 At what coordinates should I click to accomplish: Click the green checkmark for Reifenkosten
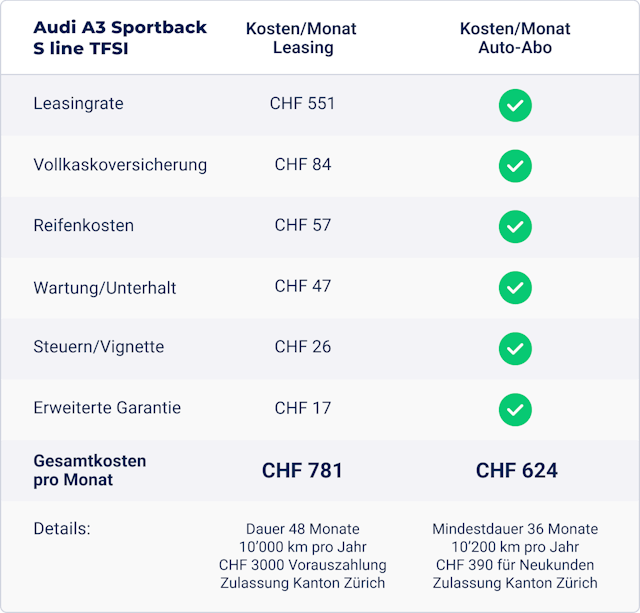coord(515,227)
